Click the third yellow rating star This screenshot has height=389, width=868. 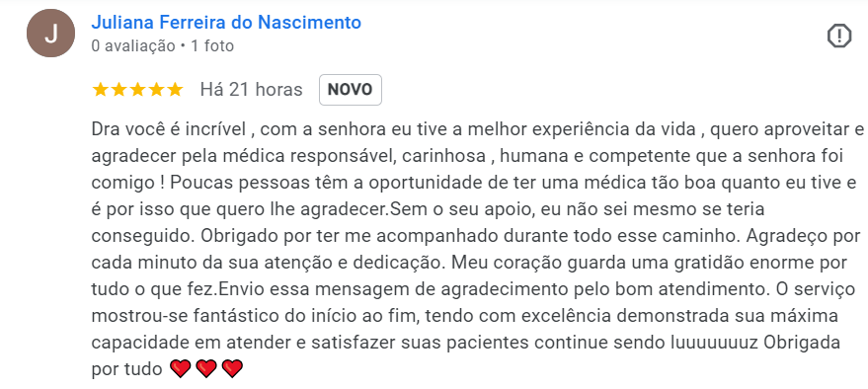pos(138,90)
